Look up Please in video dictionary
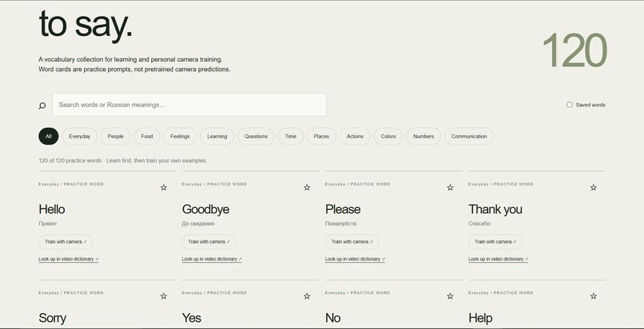The width and height of the screenshot is (644, 329). (356, 260)
